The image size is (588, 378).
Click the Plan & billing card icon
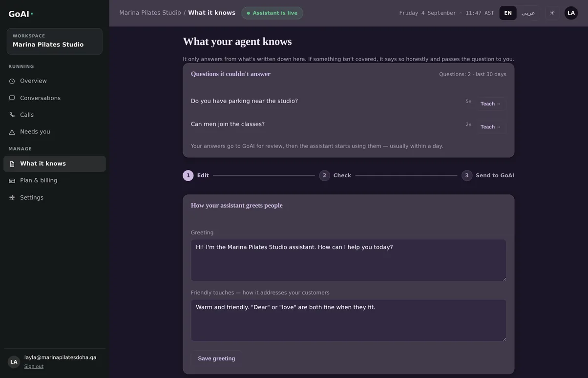12,181
